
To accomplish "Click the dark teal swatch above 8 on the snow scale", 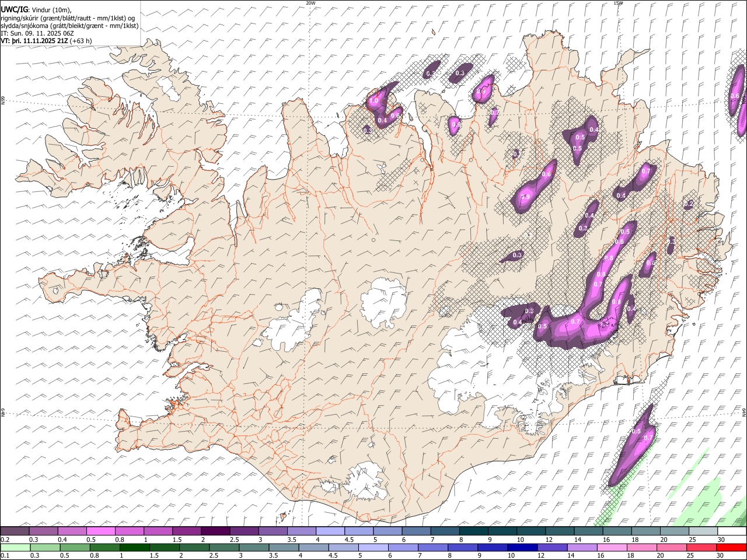I will pyautogui.click(x=474, y=531).
